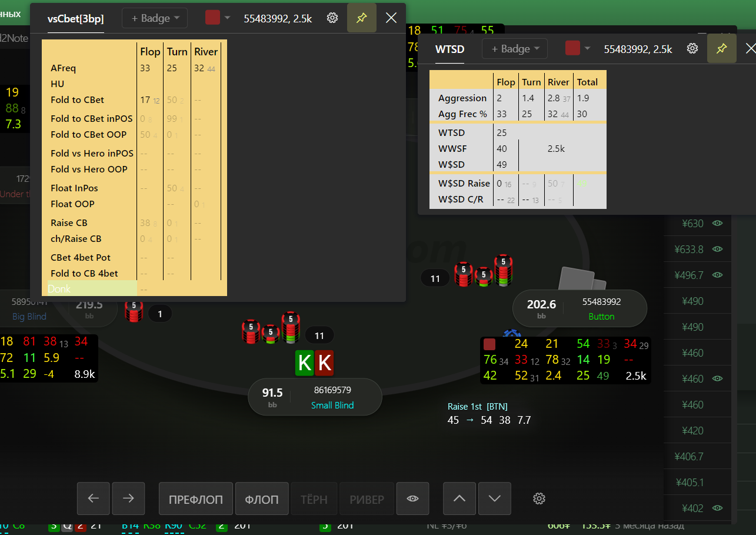Jump to ФЛОП street
This screenshot has width=756, height=535.
pyautogui.click(x=262, y=499)
